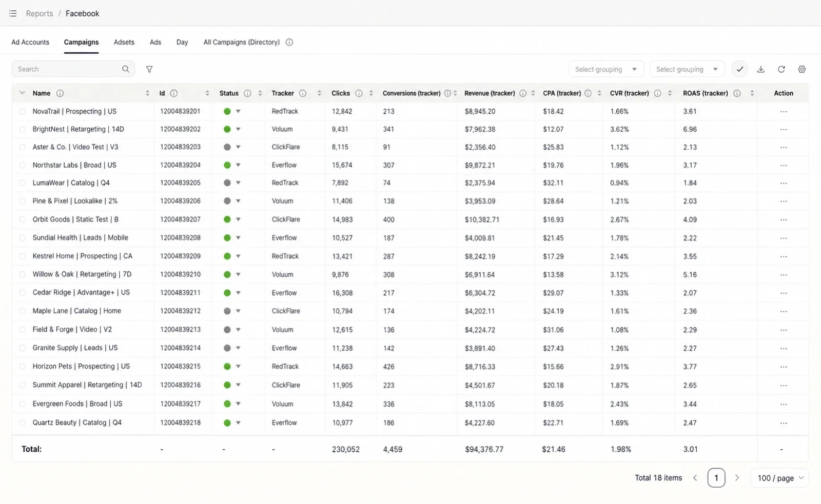Sort by ROAS (tracker) column arrows

point(752,93)
